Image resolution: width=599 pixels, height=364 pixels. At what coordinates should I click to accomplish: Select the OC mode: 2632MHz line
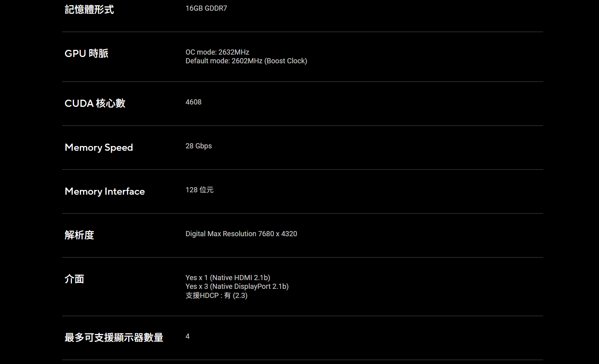point(217,52)
